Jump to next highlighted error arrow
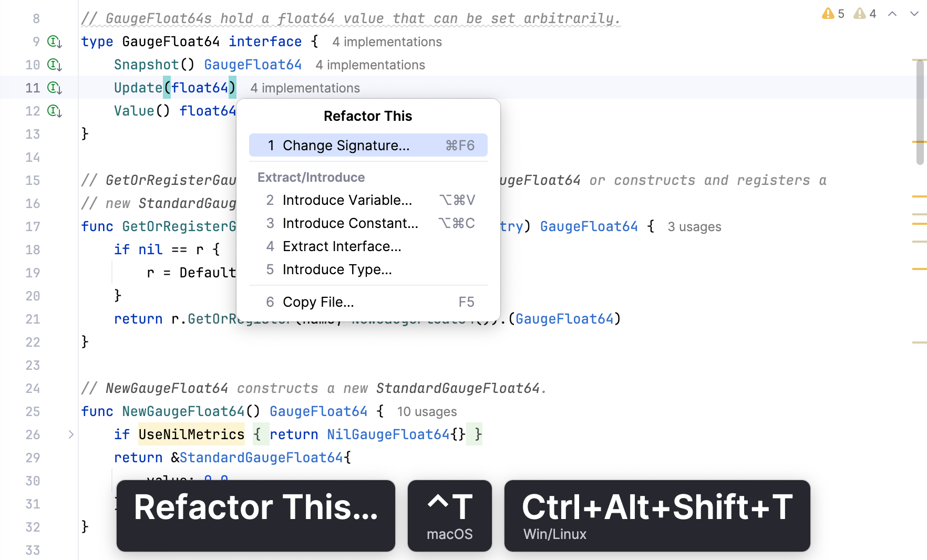 point(914,14)
